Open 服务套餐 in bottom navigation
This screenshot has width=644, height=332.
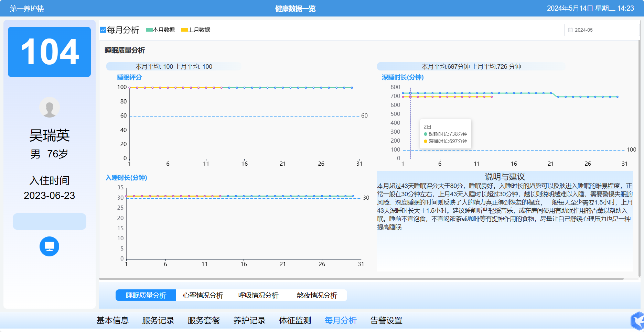pos(204,320)
